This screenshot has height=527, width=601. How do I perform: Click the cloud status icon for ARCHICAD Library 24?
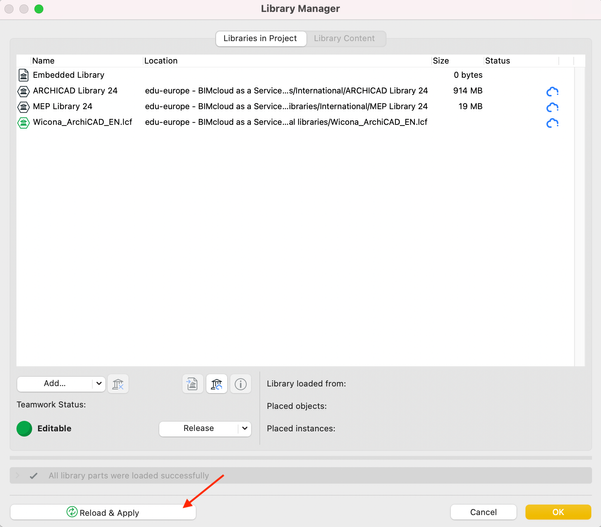552,91
